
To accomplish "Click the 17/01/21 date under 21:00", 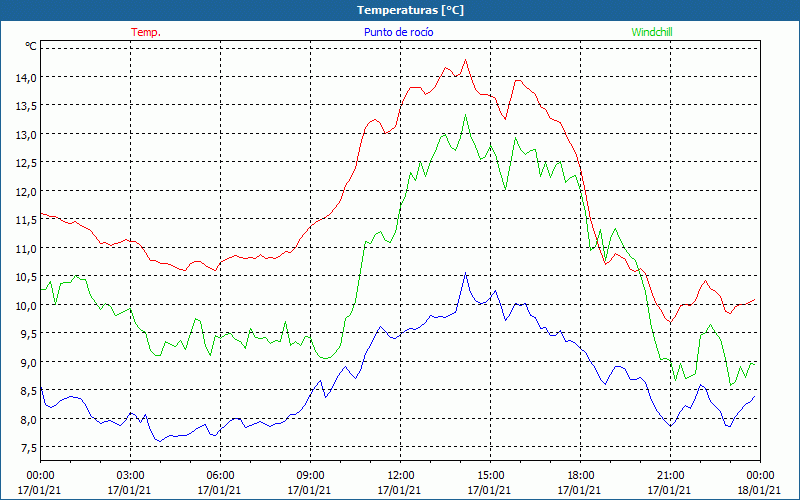I will click(x=669, y=490).
